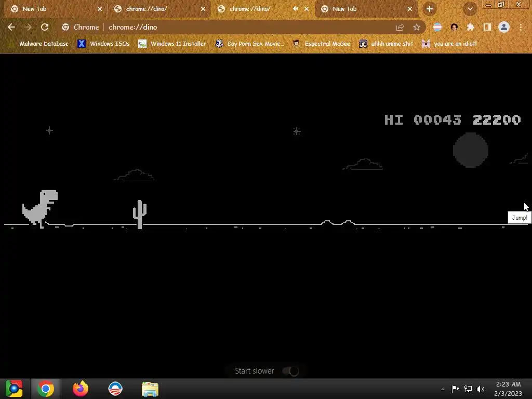Select the active chrome://dino/ tab with audio
This screenshot has width=532, height=399.
[257, 9]
